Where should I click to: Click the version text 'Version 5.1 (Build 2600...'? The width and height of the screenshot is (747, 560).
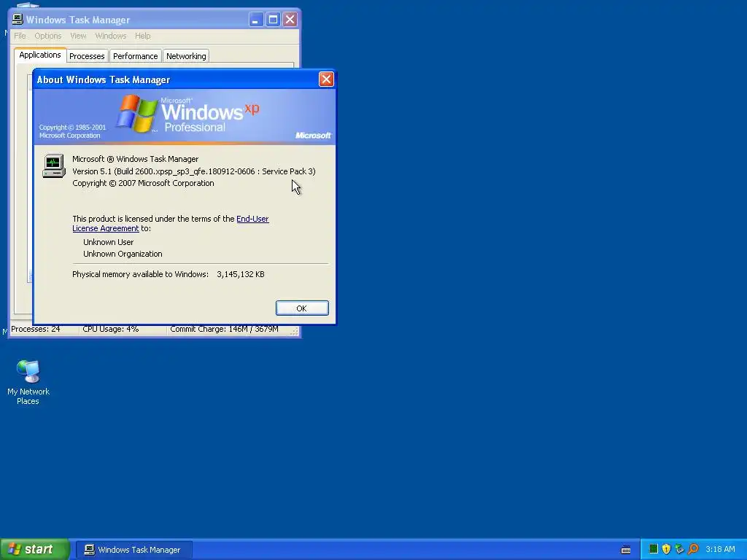tap(194, 171)
